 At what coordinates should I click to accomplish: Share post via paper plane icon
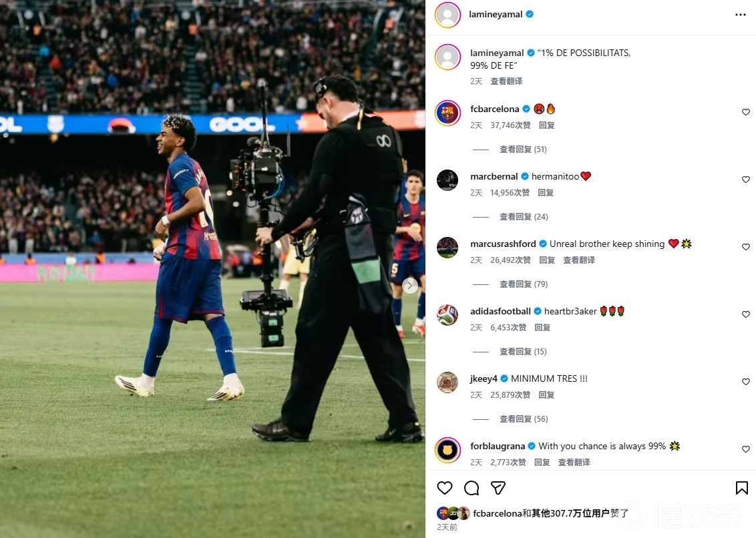coord(498,488)
